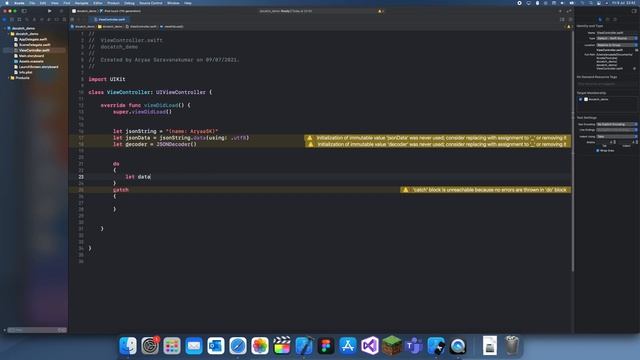Click the Tab width stepper
The height and width of the screenshot is (360, 640).
614,142
